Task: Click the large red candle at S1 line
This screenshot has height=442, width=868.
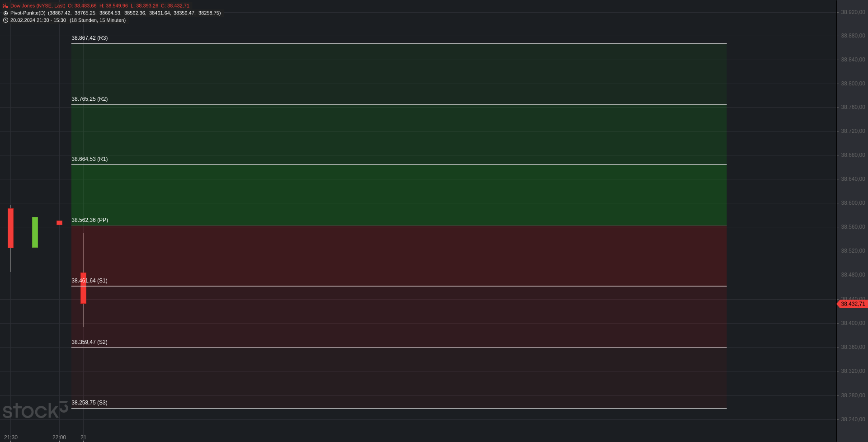Action: click(x=83, y=288)
